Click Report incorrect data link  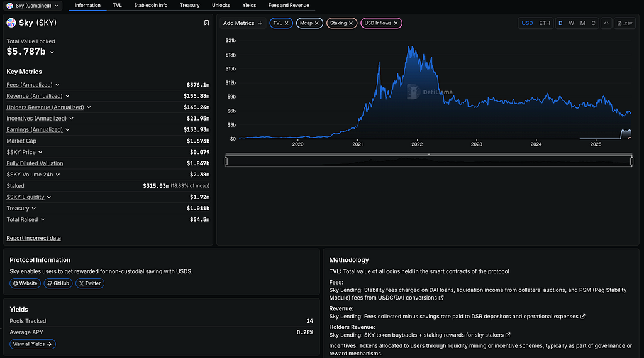click(x=34, y=238)
